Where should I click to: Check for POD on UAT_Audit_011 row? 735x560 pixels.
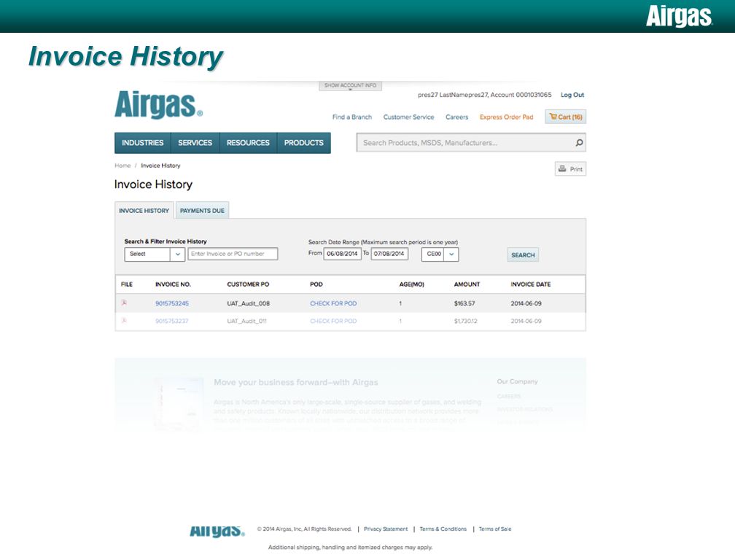333,321
